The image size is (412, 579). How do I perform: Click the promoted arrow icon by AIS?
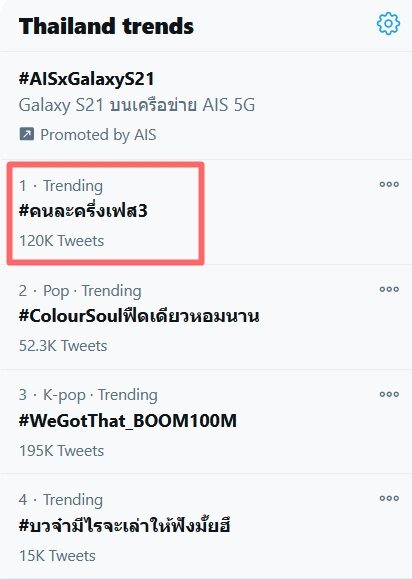(x=27, y=134)
